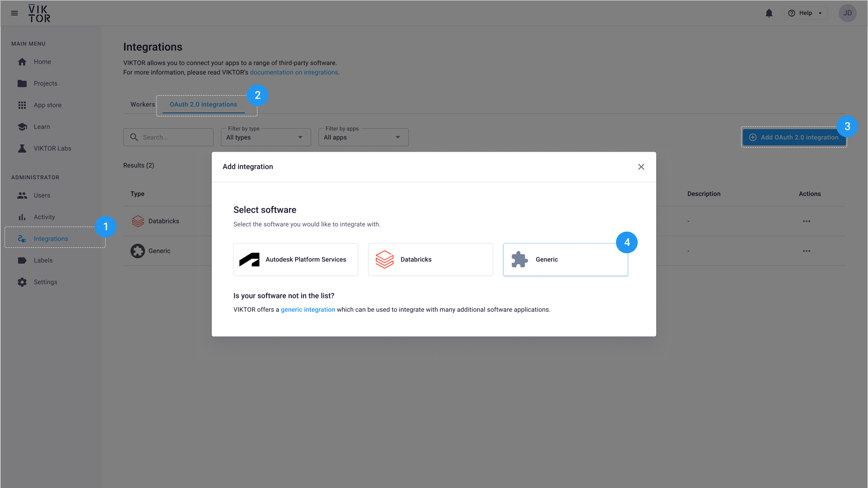Select the Generic puzzle-piece software card
This screenshot has width=868, height=488.
point(565,260)
